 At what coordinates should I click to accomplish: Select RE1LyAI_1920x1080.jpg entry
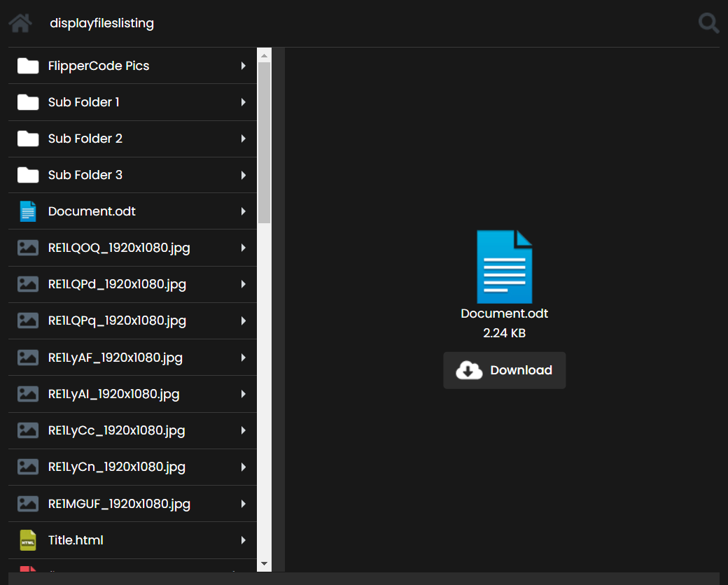coord(113,394)
